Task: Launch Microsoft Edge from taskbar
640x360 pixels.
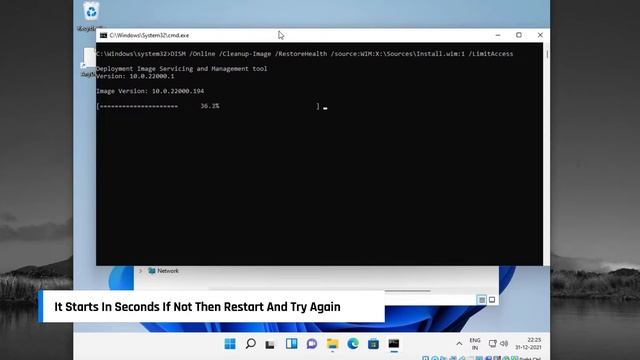Action: coord(353,344)
